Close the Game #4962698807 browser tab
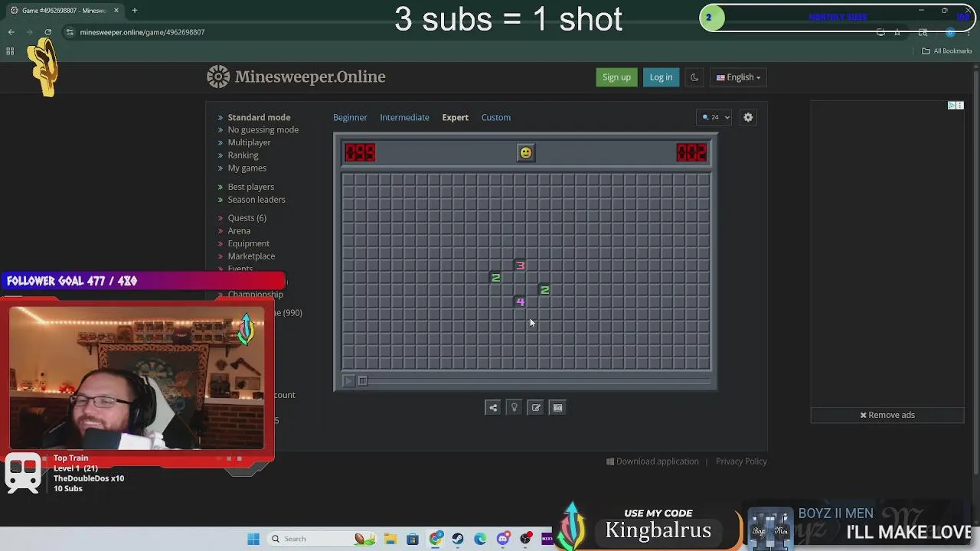 point(116,11)
